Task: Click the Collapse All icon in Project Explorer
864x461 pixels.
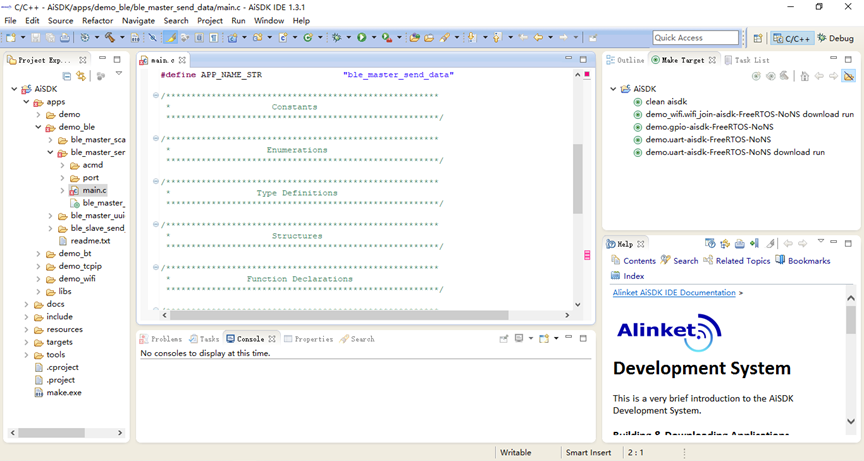Action: tap(67, 76)
